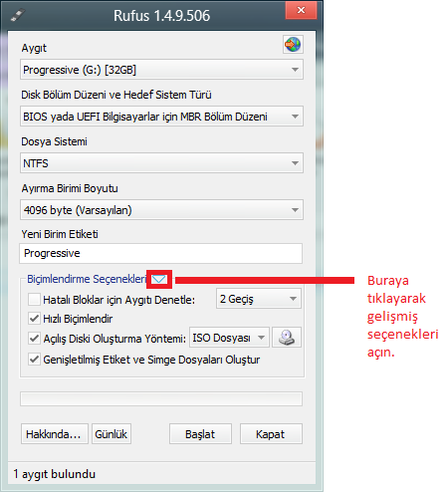Uncheck Hızlı Biçimlendir option
Screen dimensions: 448x492
[34, 319]
